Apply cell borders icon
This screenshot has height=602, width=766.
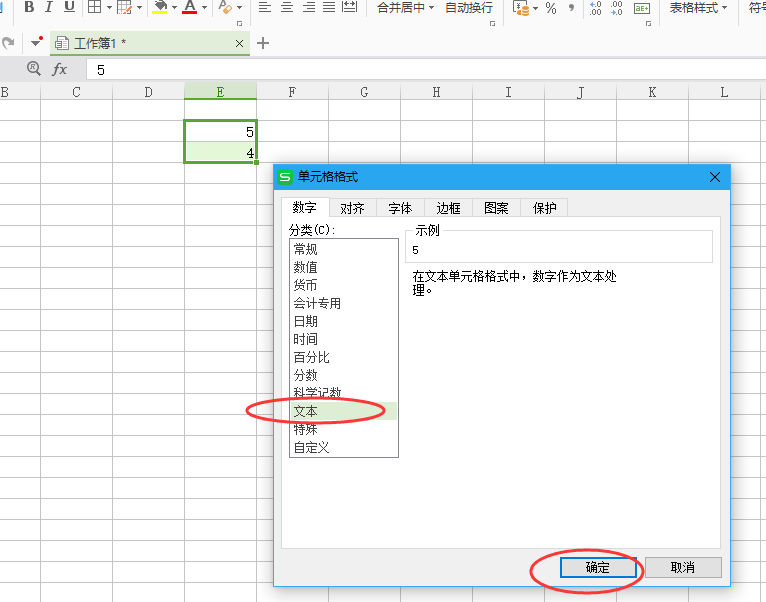tap(94, 7)
